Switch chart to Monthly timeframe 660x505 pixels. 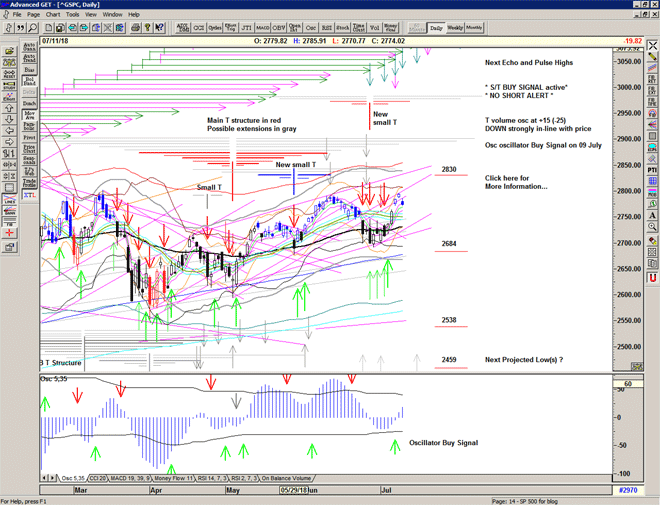pyautogui.click(x=474, y=28)
